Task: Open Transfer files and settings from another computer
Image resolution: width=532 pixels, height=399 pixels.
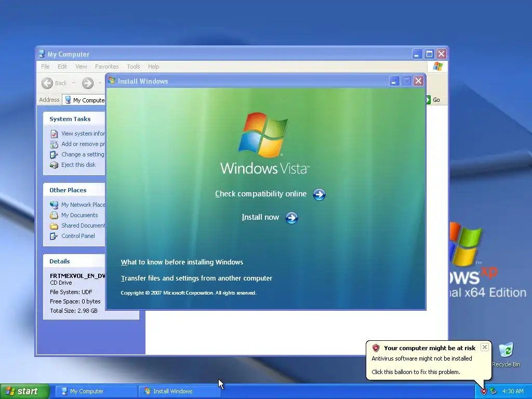Action: click(196, 278)
